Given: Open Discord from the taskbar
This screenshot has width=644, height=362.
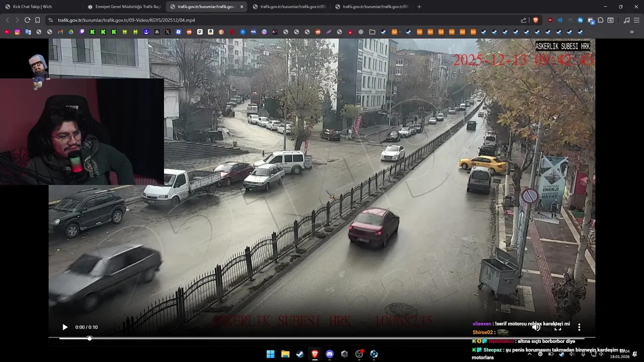Looking at the screenshot, I should coord(330,354).
